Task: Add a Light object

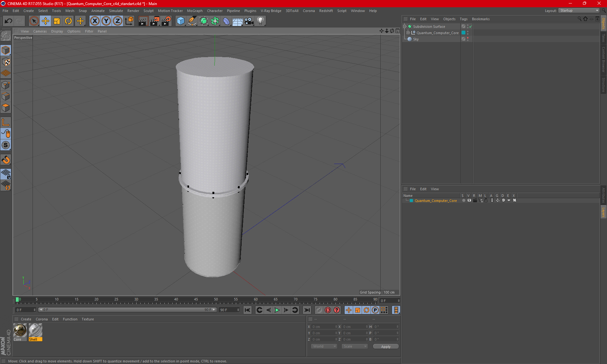Action: pyautogui.click(x=261, y=21)
